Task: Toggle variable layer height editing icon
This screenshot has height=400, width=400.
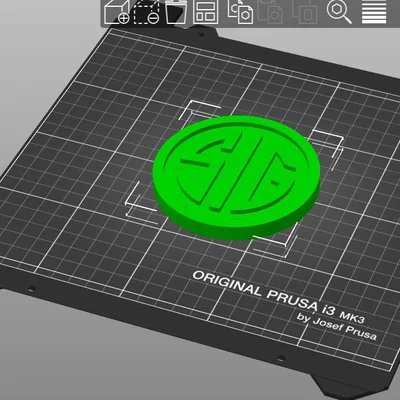Action: (374, 12)
